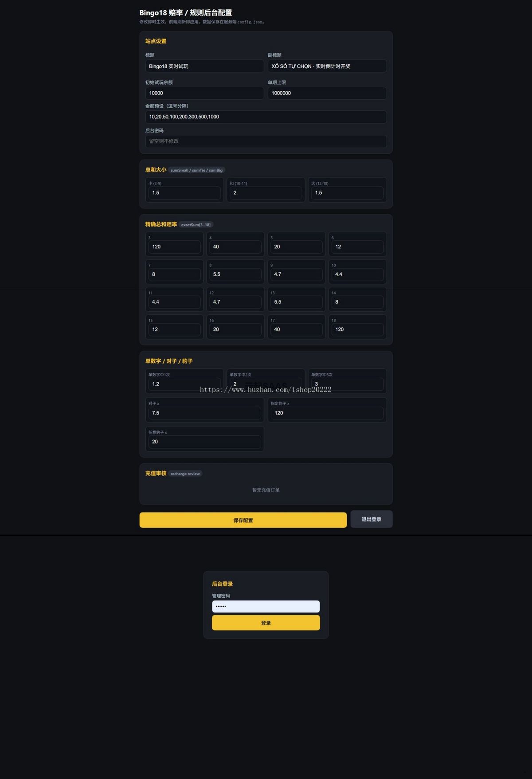This screenshot has height=779, width=532.
Task: Click the 对子 x odds input
Action: 204,413
